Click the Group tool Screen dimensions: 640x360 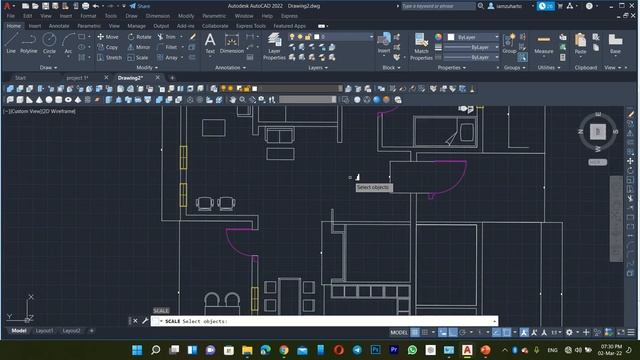click(509, 43)
